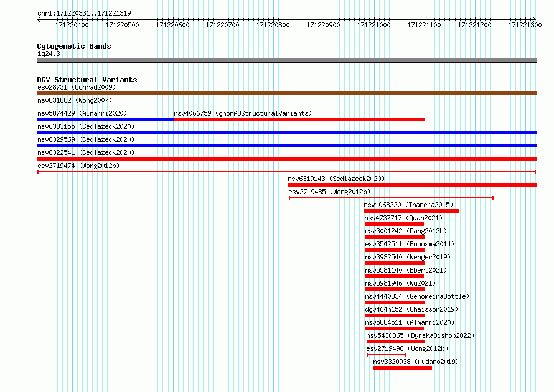The image size is (554, 392).
Task: Click the esv3001242 (Pang2013b) label
Action: (x=406, y=231)
